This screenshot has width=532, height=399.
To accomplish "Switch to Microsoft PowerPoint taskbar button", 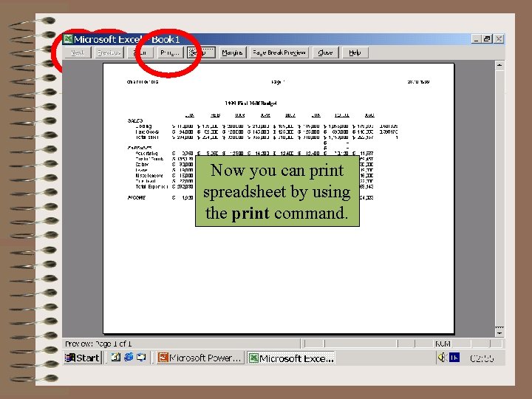I will 200,358.
